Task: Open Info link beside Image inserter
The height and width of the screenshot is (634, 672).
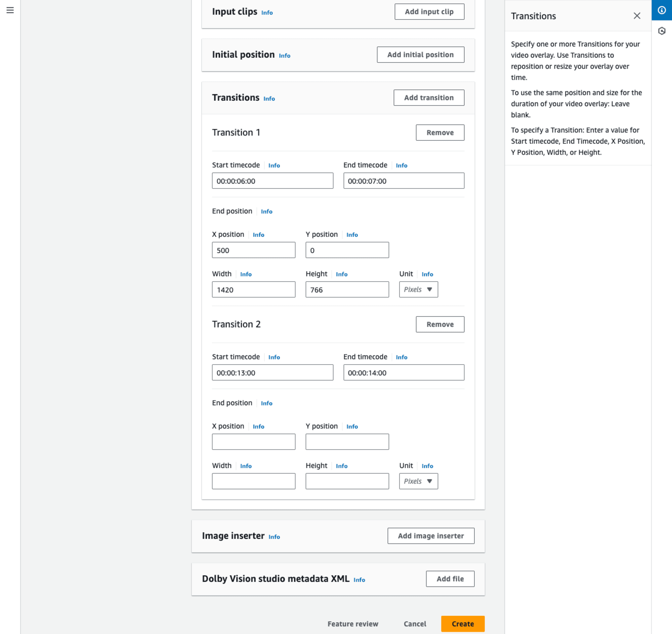Action: click(274, 537)
